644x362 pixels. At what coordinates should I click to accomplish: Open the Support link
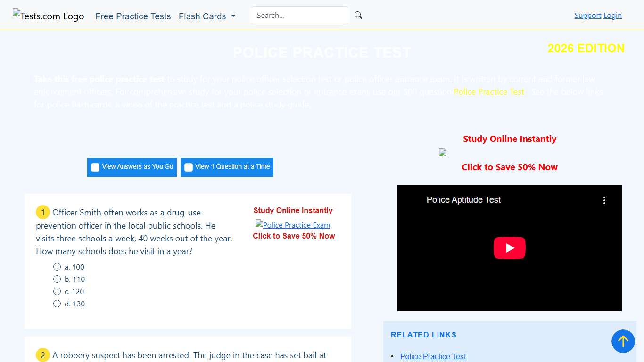(587, 16)
